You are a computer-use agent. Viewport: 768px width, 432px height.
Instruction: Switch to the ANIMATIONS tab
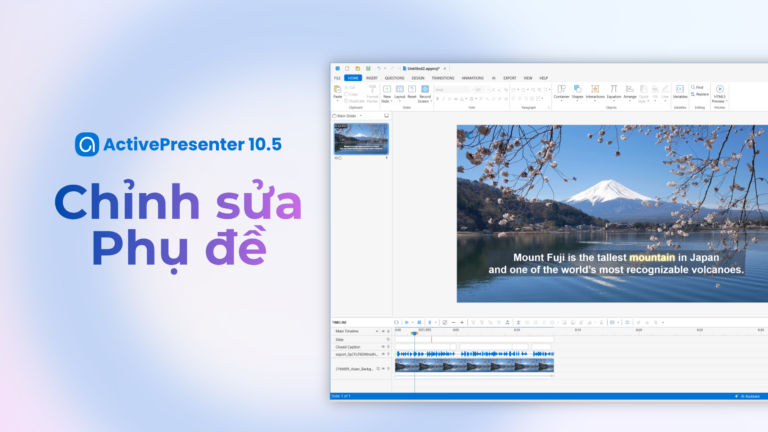[x=473, y=78]
